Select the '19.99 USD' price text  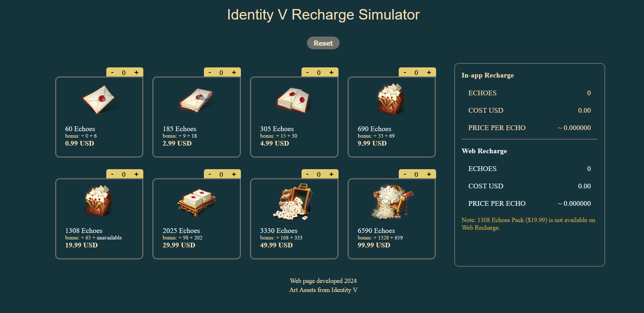81,245
